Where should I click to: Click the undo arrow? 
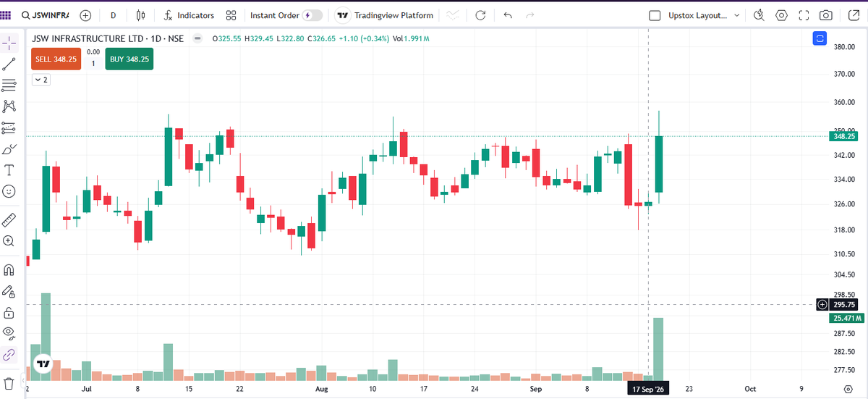pyautogui.click(x=507, y=15)
